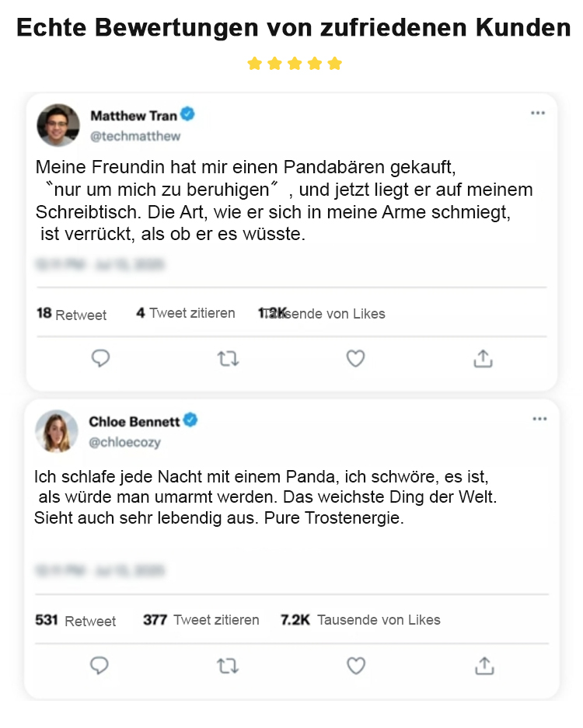Open more options on Matthew Tran's tweet
Screen dimensions: 583x728
(x=538, y=113)
